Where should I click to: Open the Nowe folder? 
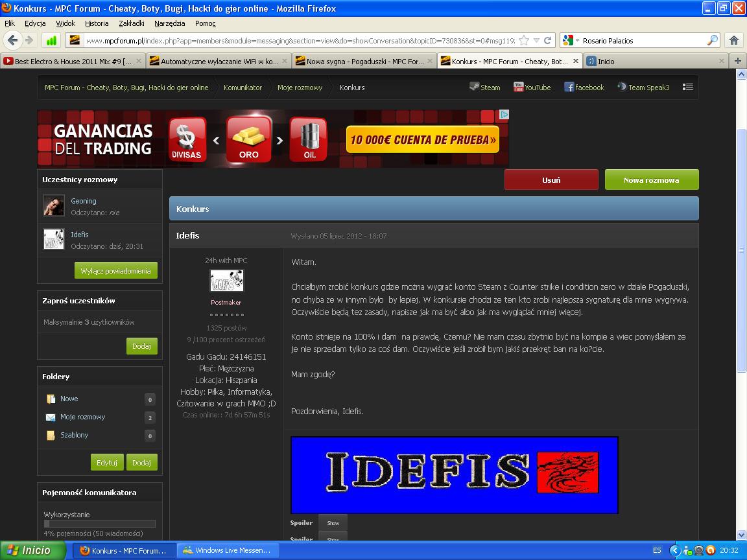69,399
